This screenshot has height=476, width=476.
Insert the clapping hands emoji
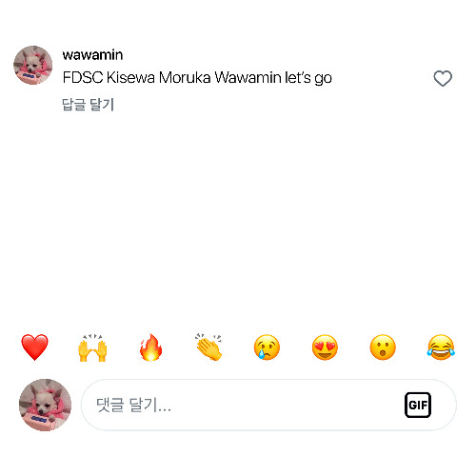point(208,347)
